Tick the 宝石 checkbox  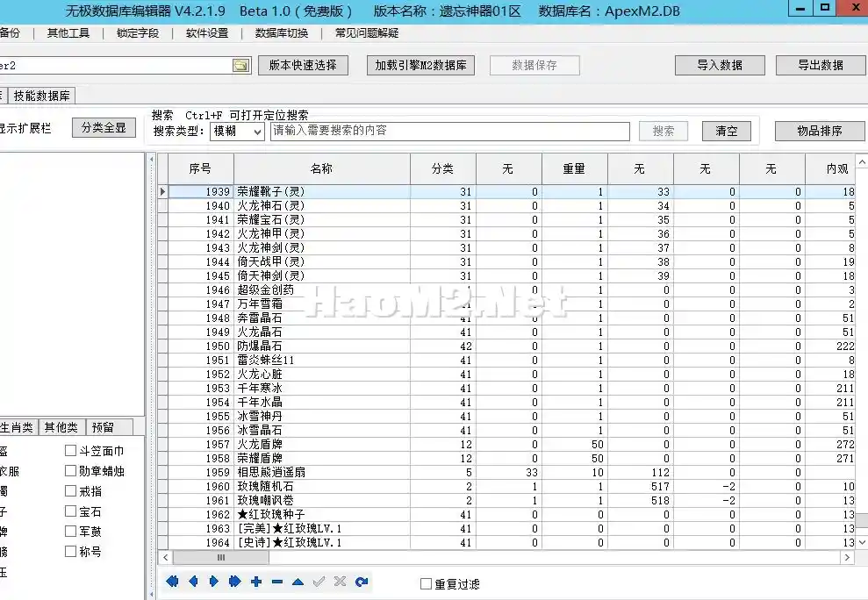70,511
